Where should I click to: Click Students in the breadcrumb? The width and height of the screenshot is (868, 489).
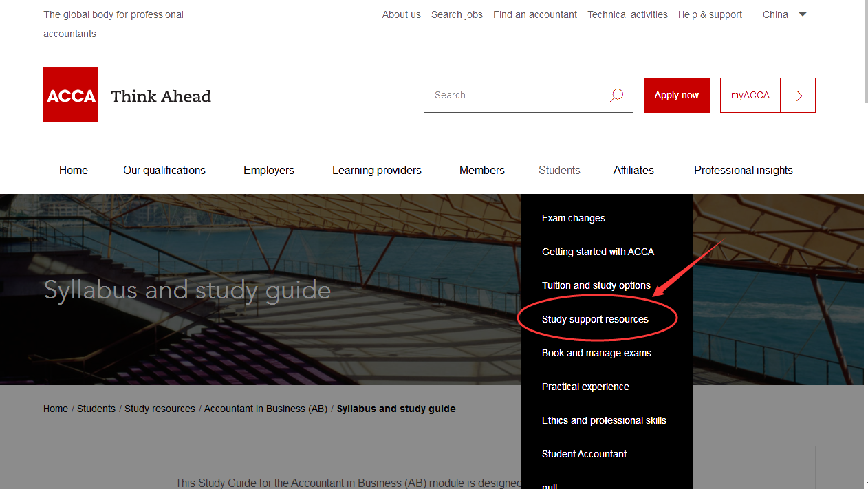[x=96, y=409]
